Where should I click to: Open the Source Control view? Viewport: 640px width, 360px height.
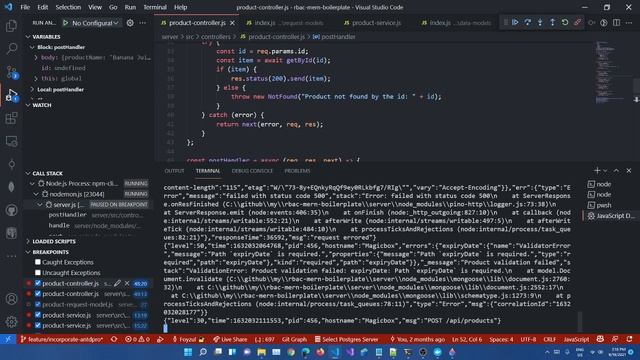click(11, 72)
